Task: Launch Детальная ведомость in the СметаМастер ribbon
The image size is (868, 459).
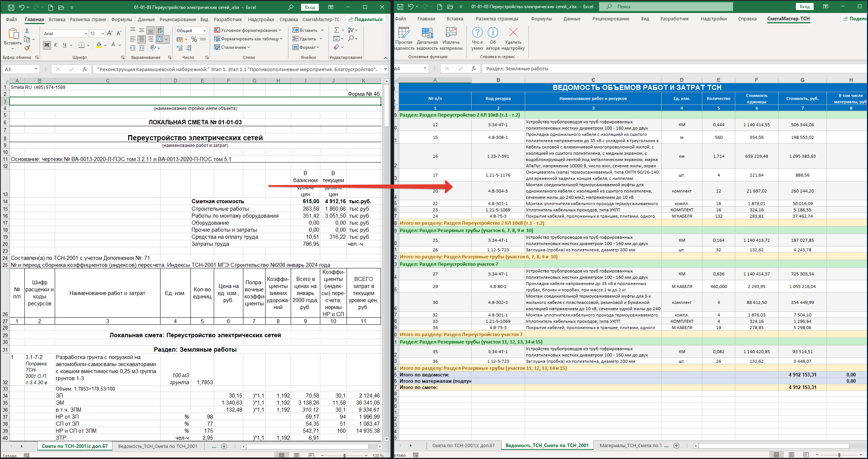Action: pyautogui.click(x=427, y=38)
